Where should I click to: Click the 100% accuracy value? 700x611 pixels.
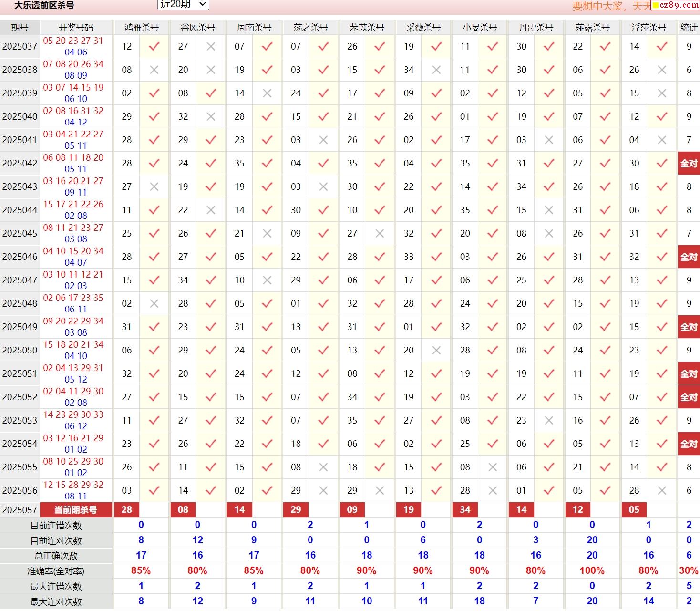tap(592, 570)
